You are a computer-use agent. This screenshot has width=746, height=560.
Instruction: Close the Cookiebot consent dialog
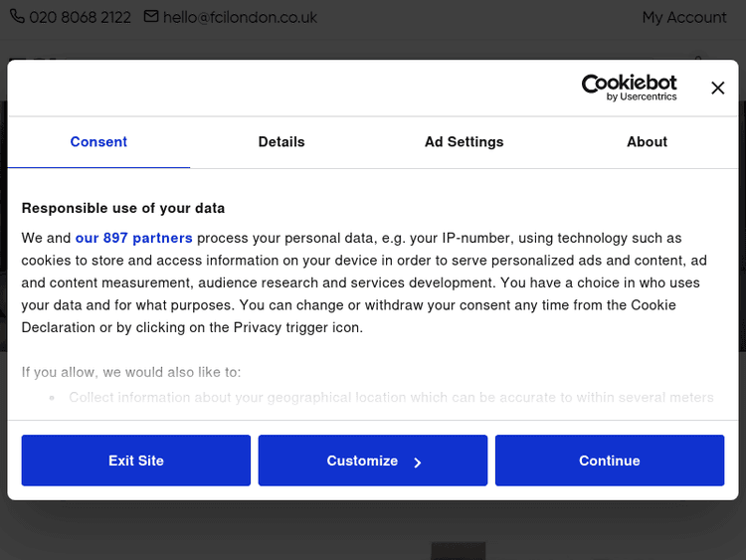coord(717,89)
